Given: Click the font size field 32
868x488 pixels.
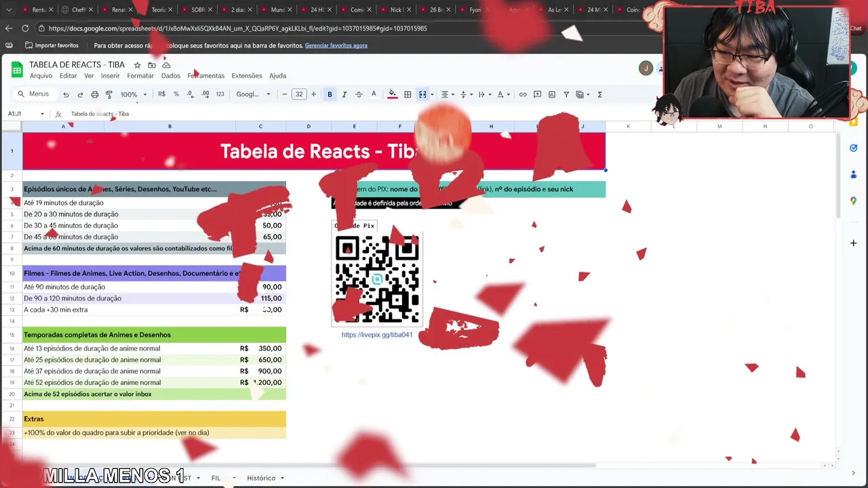Looking at the screenshot, I should pos(299,94).
